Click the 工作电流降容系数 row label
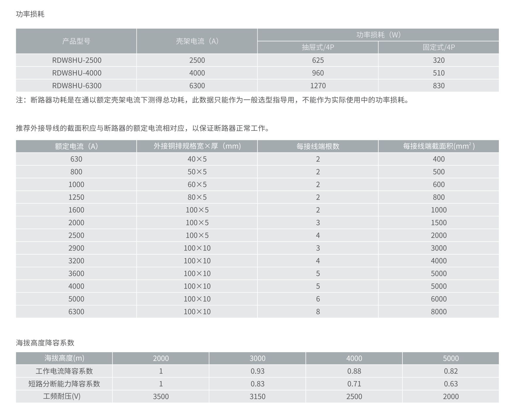 point(64,371)
